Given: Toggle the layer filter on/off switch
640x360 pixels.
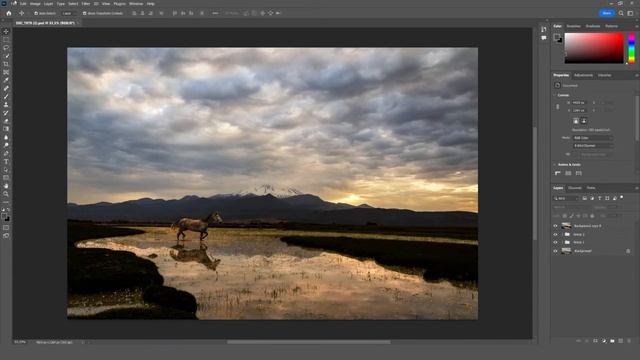Looking at the screenshot, I should [x=622, y=198].
